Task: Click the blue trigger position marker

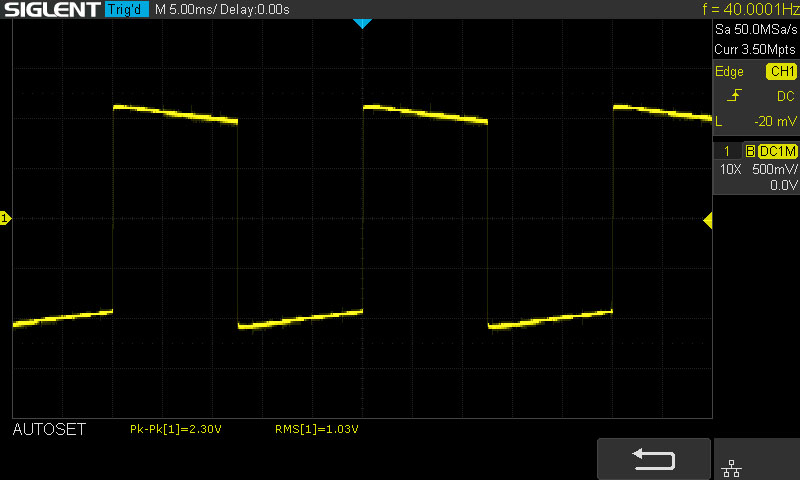Action: pos(362,23)
